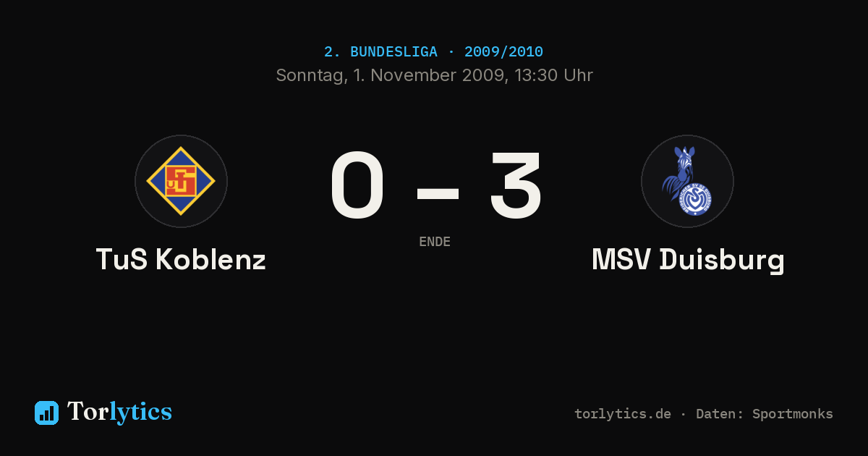Click the dash between the scores
This screenshot has height=456, width=868.
438,193
